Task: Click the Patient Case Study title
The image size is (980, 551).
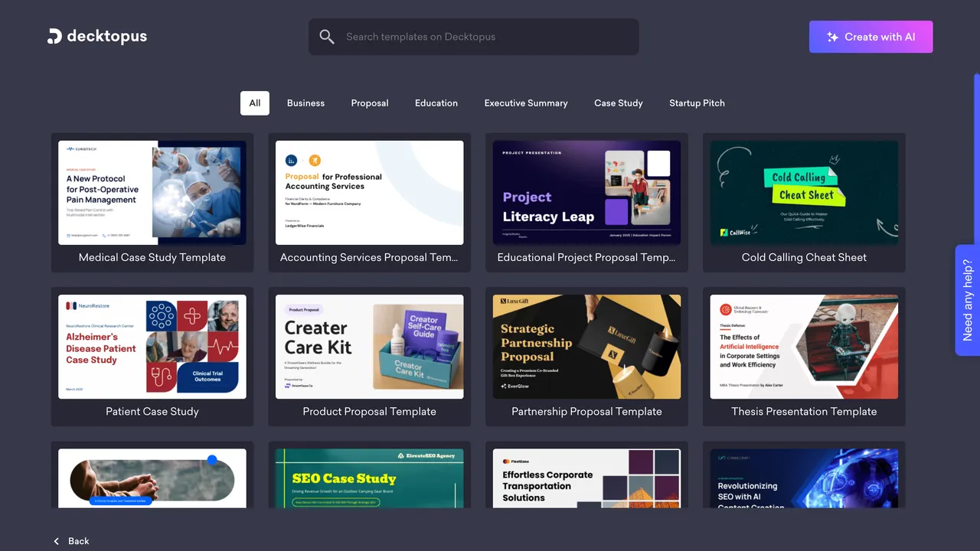Action: [152, 412]
